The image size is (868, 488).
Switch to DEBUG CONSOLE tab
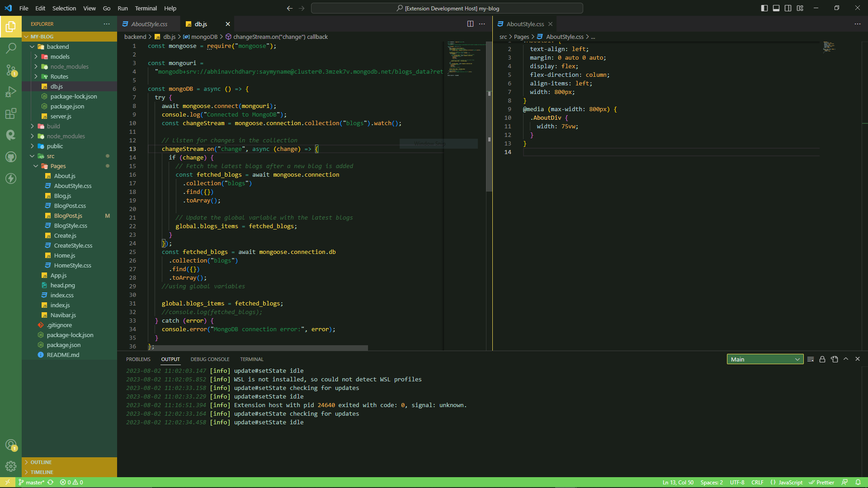(x=210, y=359)
